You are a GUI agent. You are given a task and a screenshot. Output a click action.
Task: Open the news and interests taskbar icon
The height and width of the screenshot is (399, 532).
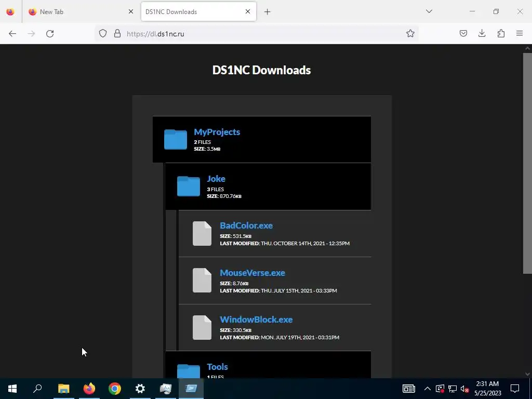[x=409, y=389]
